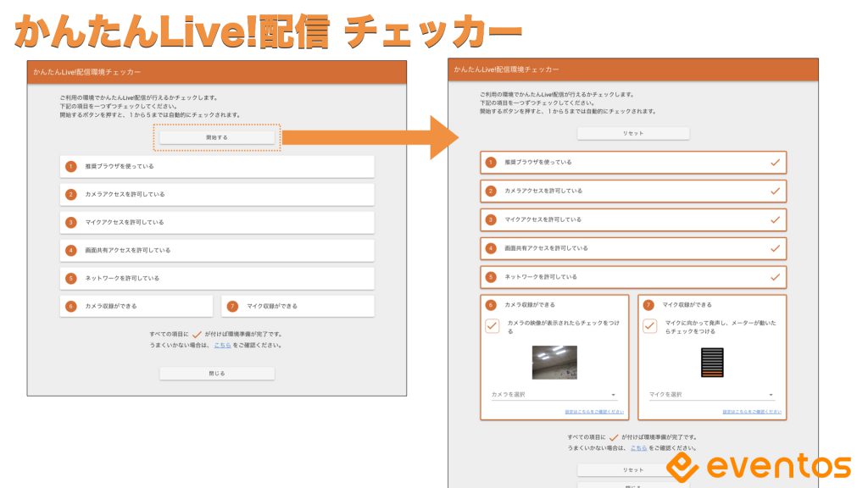Screen dimensions: 868x488
Task: Click badge 3 in right window list
Action: [491, 219]
